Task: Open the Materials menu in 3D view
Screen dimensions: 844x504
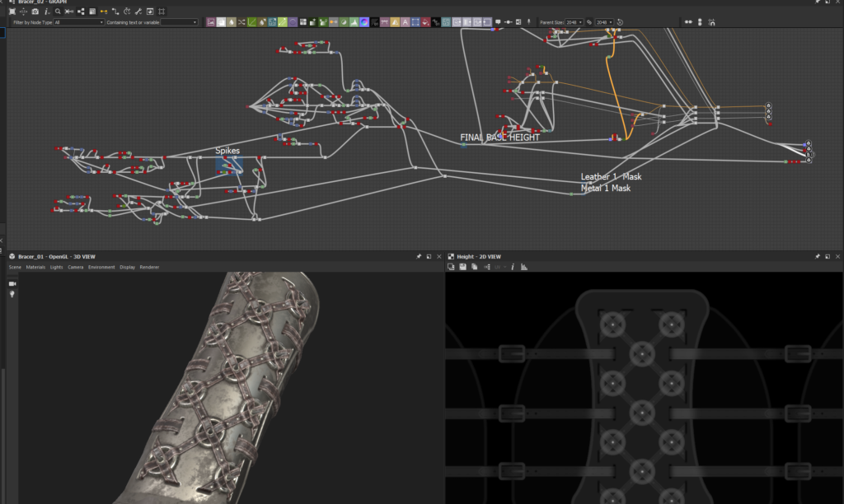Action: [x=35, y=268]
